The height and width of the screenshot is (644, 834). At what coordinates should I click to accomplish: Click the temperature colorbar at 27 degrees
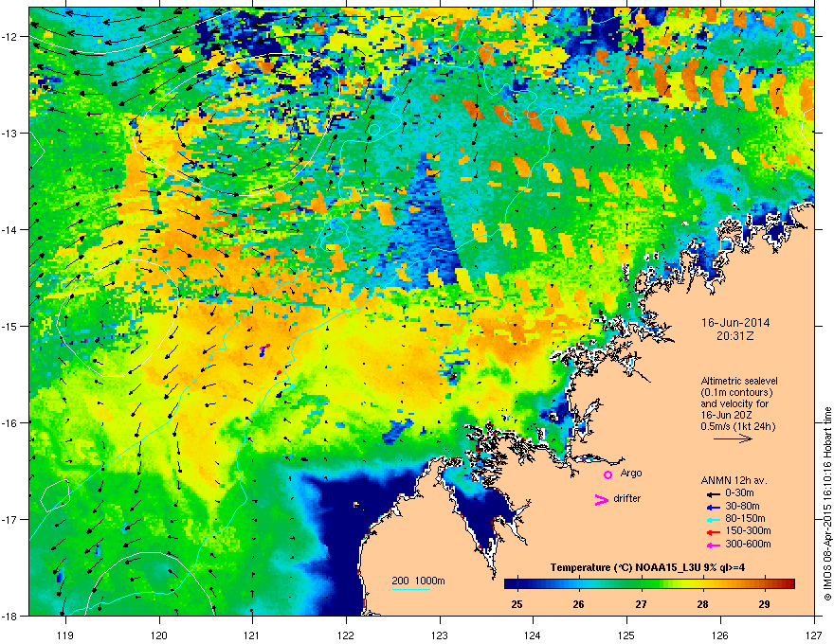point(641,584)
